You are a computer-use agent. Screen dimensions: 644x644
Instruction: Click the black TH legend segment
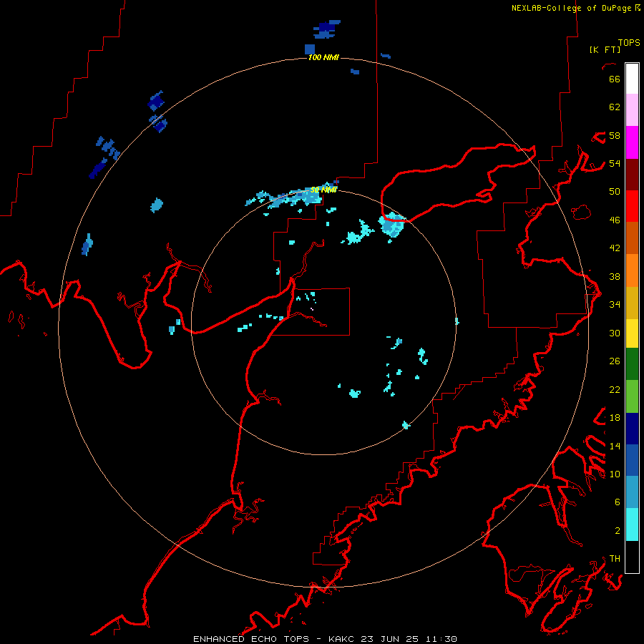[x=632, y=557]
